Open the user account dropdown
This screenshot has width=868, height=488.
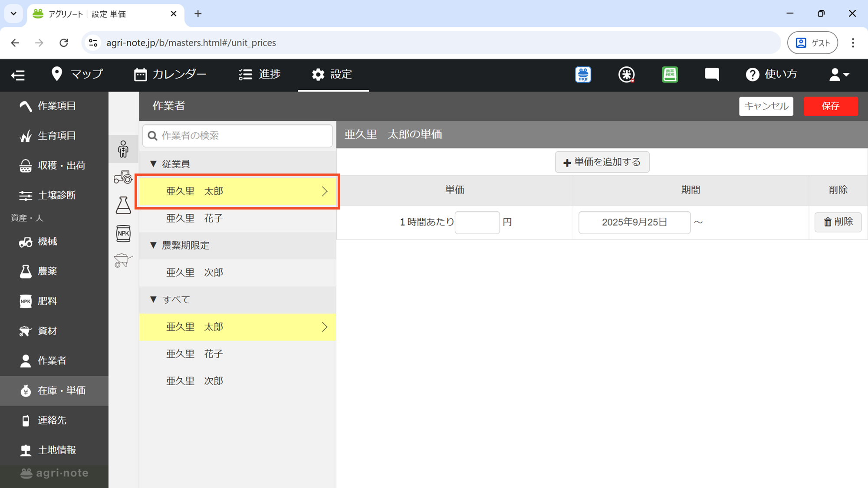(x=839, y=75)
